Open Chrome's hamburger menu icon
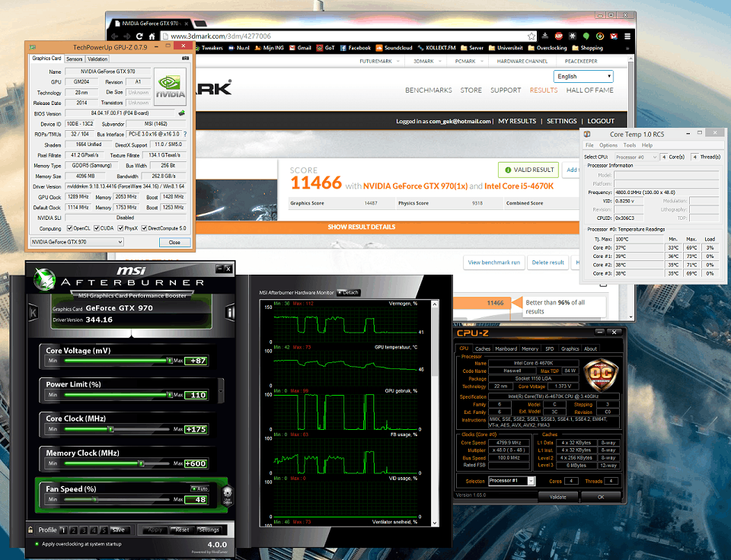Screen dimensions: 731x560 (x=627, y=36)
